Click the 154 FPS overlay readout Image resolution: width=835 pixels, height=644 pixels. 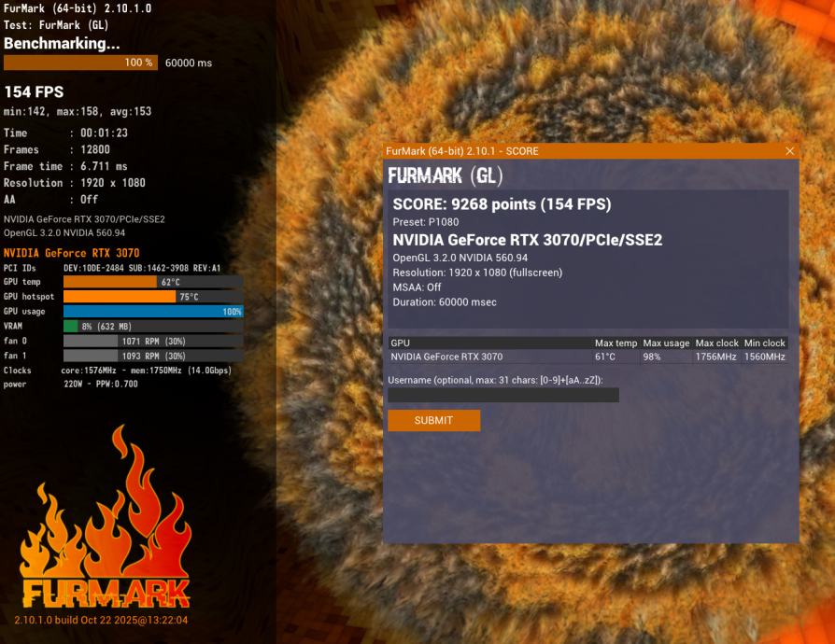click(34, 92)
